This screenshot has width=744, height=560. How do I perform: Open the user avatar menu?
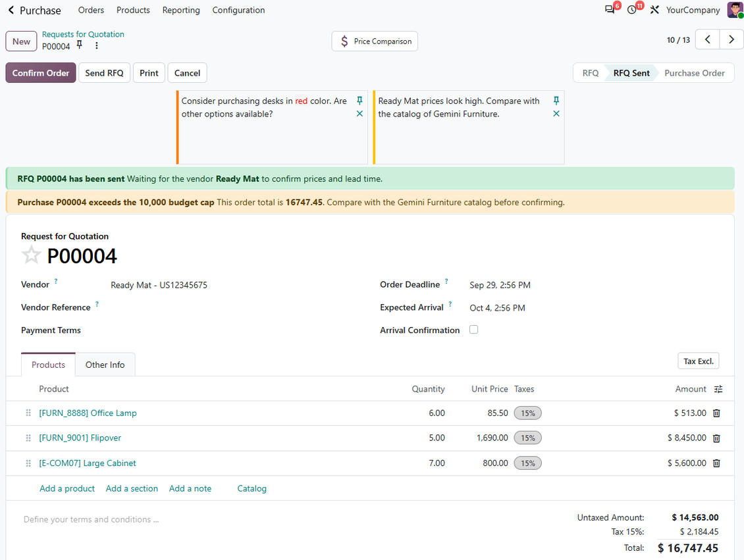(735, 10)
